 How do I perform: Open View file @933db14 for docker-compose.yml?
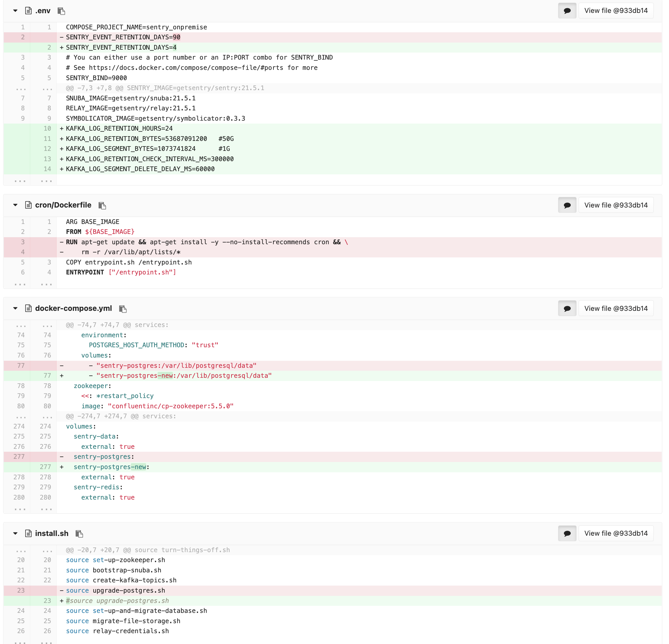[x=616, y=308]
